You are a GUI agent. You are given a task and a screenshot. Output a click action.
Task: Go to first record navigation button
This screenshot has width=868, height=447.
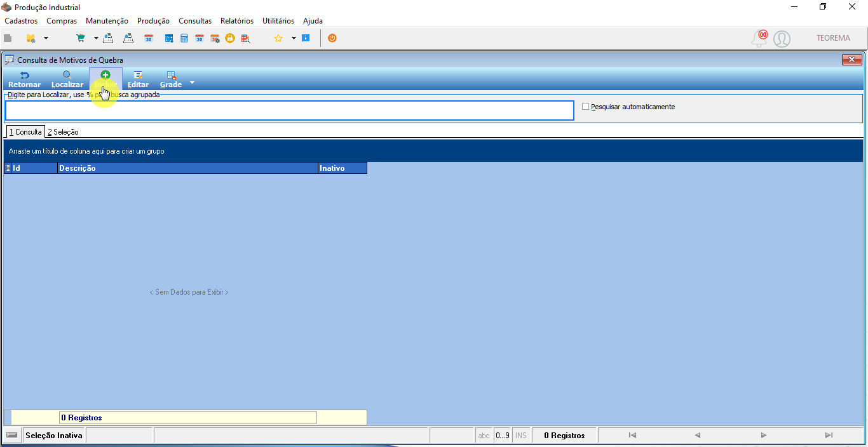tap(632, 435)
